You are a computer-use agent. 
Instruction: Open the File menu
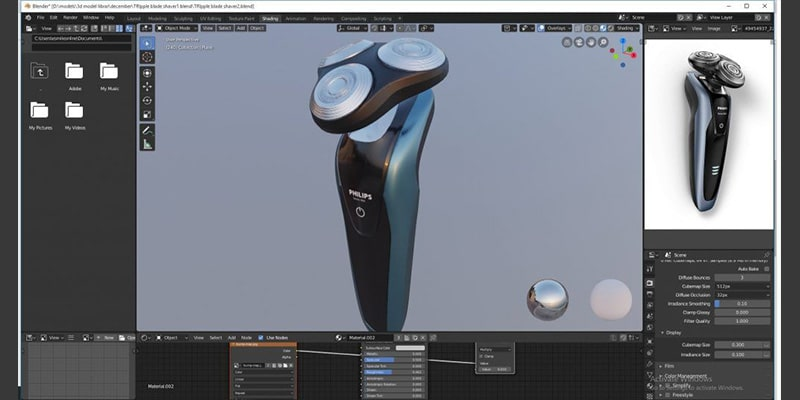pos(40,18)
